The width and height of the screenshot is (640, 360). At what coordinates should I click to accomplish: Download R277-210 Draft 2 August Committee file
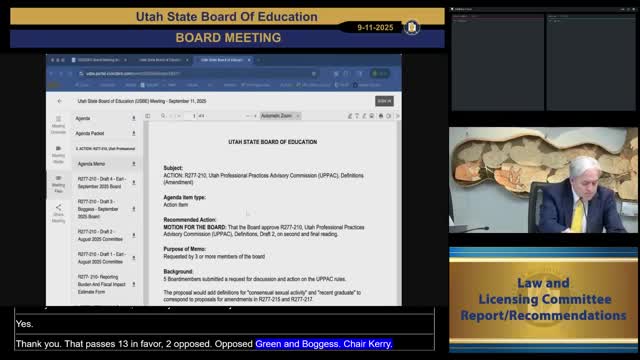(x=133, y=236)
